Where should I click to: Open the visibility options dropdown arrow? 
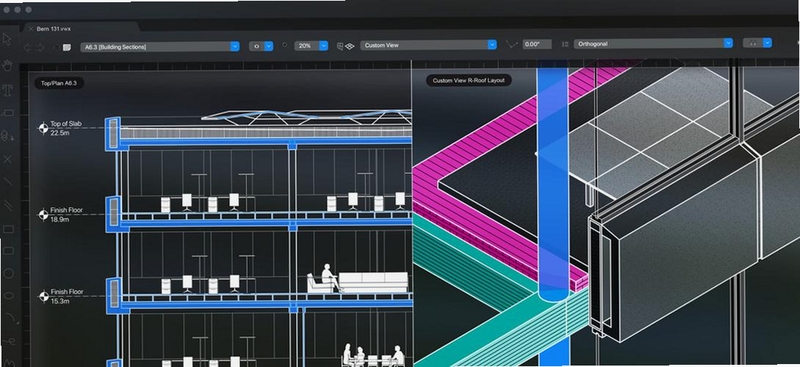tap(269, 46)
